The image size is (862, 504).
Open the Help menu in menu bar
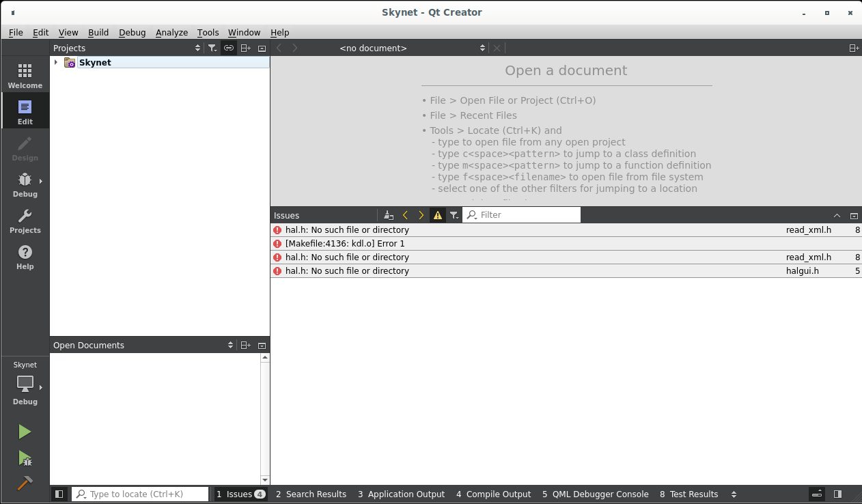pyautogui.click(x=280, y=32)
